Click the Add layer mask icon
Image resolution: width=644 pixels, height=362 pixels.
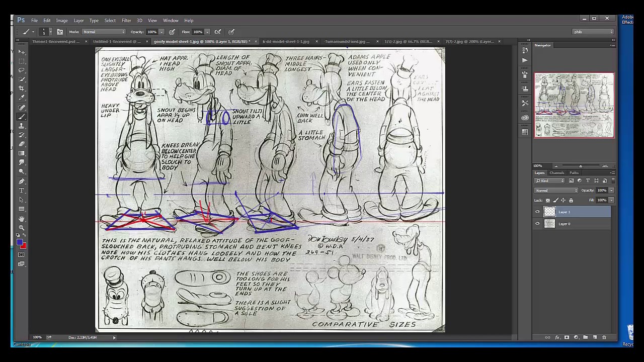point(567,337)
